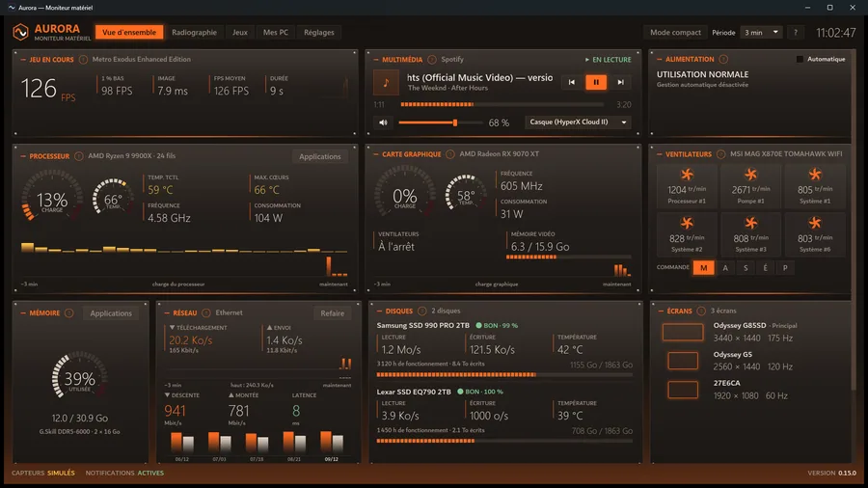The width and height of the screenshot is (868, 488).
Task: Go to the Mes PC tab
Action: (275, 32)
